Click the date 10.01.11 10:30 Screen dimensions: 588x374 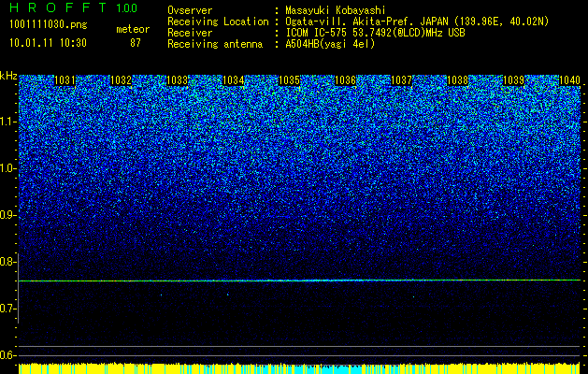point(48,43)
